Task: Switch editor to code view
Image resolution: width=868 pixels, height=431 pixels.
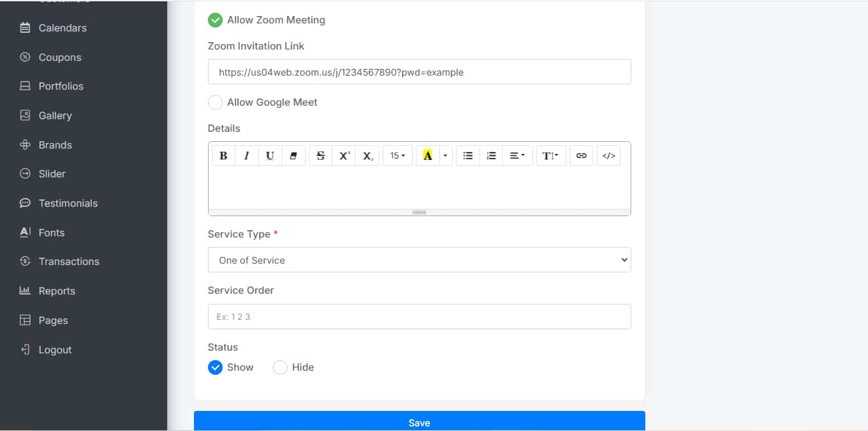Action: pos(609,156)
